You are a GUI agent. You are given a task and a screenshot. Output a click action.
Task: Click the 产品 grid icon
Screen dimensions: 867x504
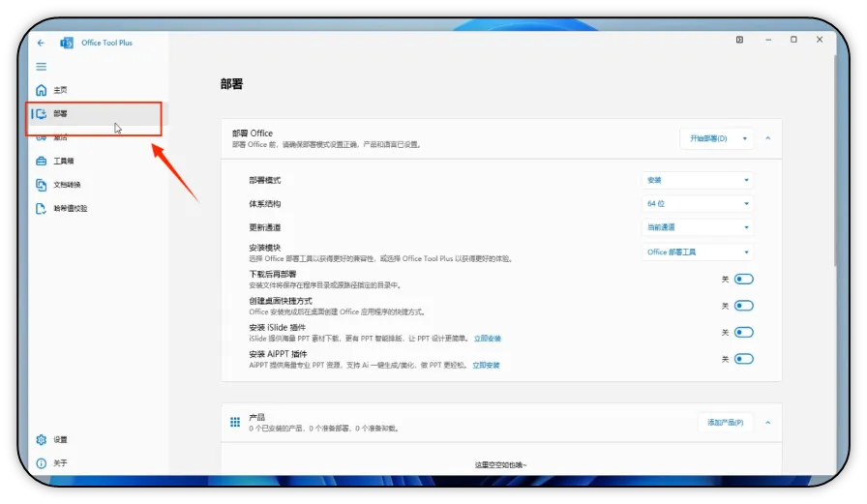pos(235,422)
